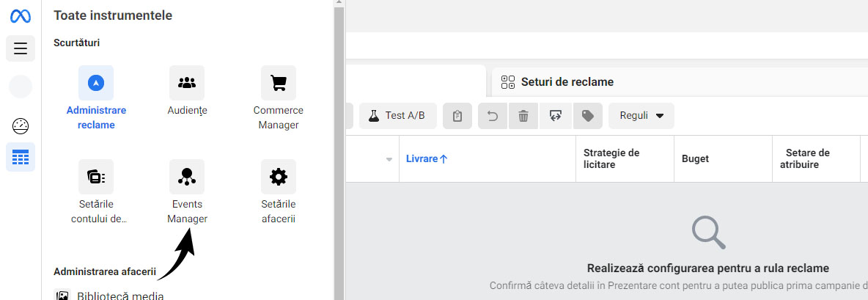Click the discard drafts toolbar icon
Image resolution: width=868 pixels, height=300 pixels.
click(x=556, y=116)
